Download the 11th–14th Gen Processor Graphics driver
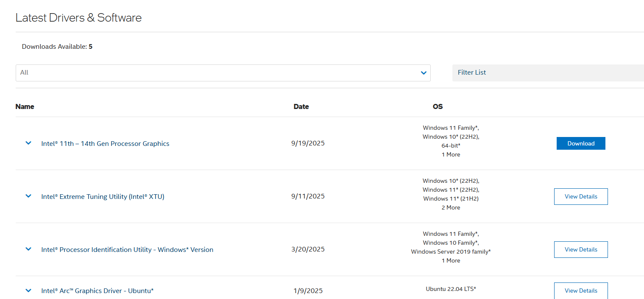 [581, 143]
